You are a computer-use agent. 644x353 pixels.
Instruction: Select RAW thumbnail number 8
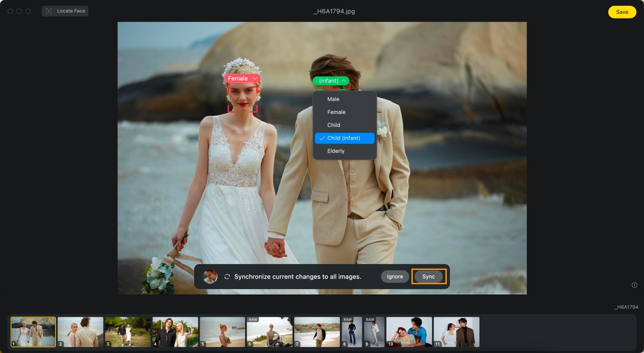tap(351, 332)
